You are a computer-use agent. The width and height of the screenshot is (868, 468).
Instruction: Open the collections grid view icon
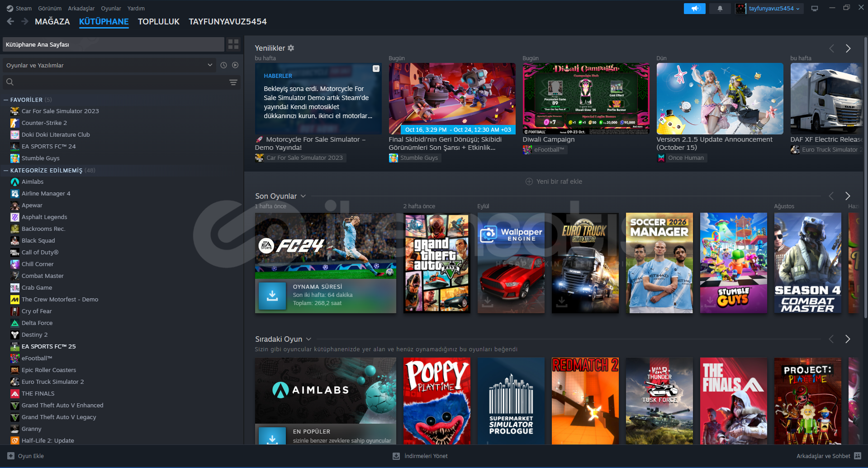(233, 44)
